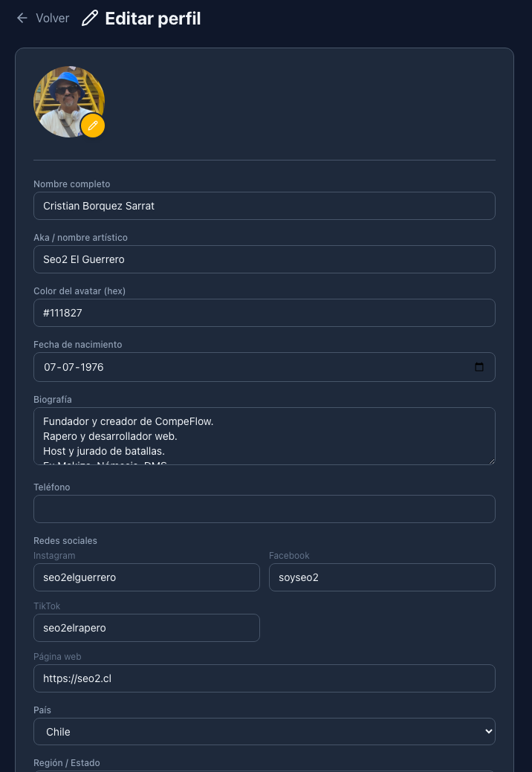Select the year 1976 in birth date
This screenshot has height=772, width=532.
[91, 367]
